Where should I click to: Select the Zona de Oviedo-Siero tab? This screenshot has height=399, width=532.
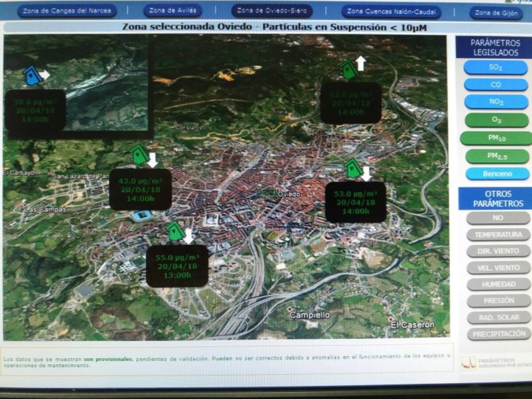point(272,11)
